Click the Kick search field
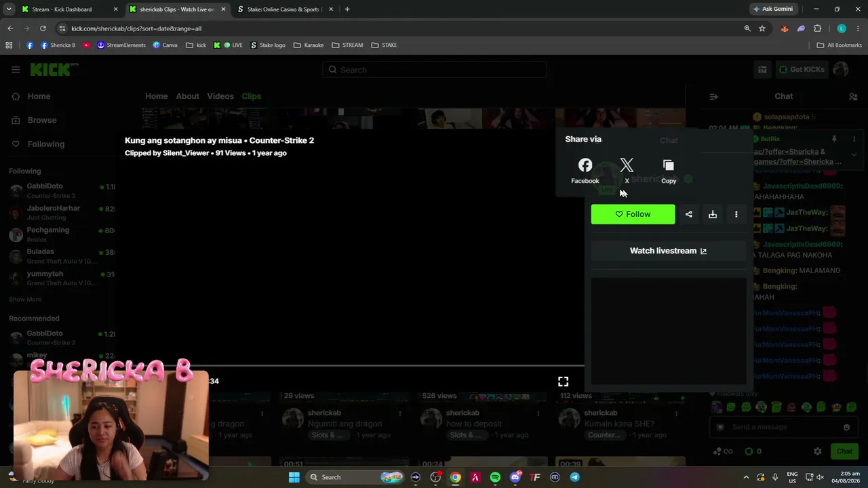 (434, 70)
